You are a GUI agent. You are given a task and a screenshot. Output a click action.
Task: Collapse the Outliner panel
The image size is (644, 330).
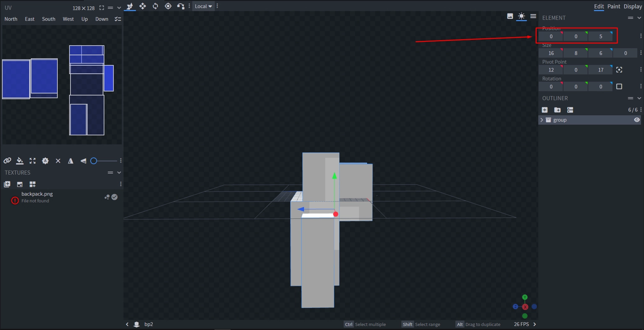(x=639, y=98)
